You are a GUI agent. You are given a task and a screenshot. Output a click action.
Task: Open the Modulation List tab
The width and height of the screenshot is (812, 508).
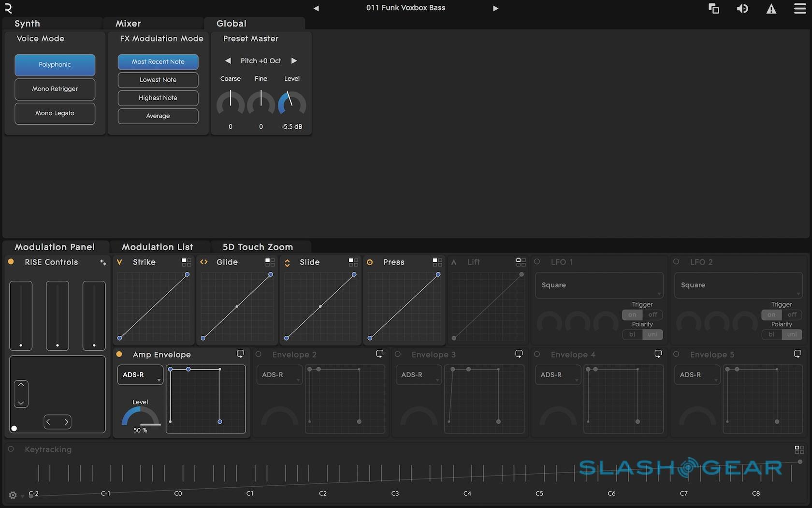pos(158,247)
